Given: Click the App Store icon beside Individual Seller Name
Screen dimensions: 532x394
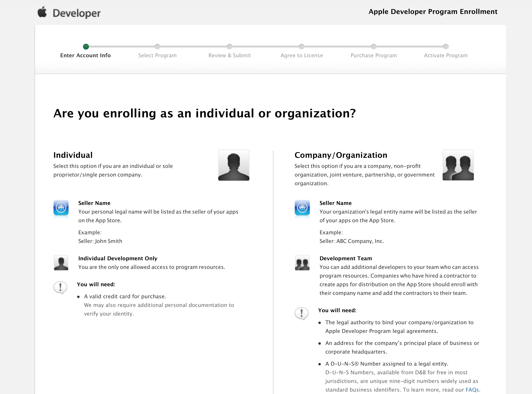Looking at the screenshot, I should point(61,208).
